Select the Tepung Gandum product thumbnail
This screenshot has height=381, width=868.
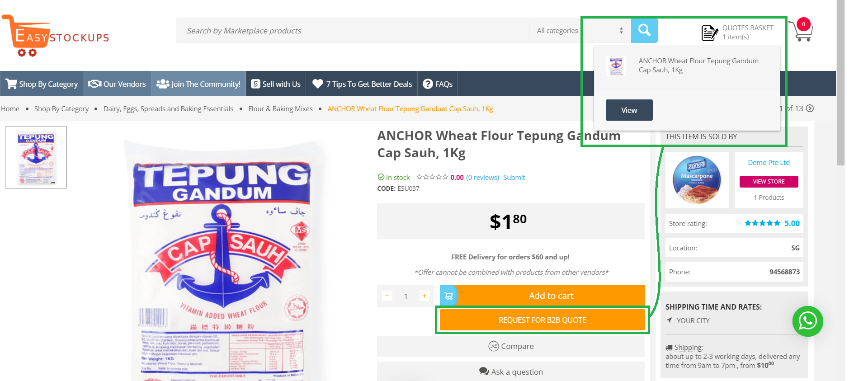pyautogui.click(x=36, y=157)
